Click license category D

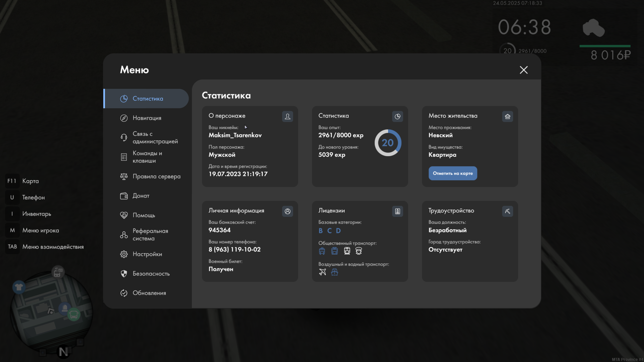coord(338,231)
